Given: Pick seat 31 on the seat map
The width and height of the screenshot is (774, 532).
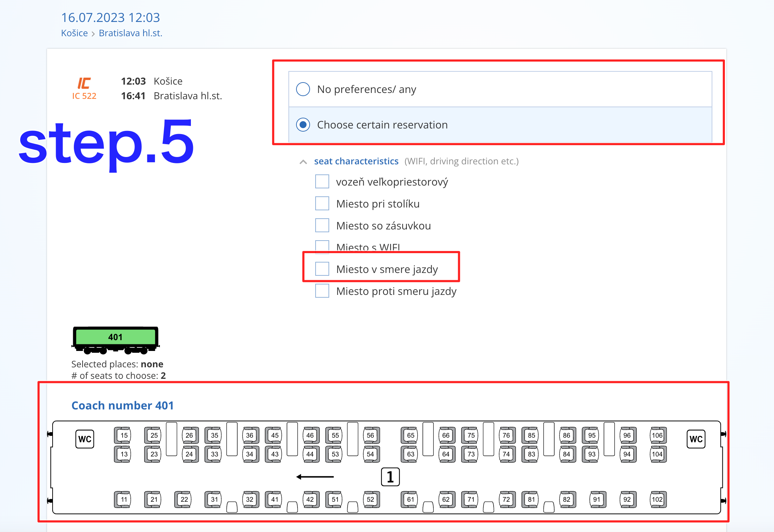Looking at the screenshot, I should tap(213, 499).
